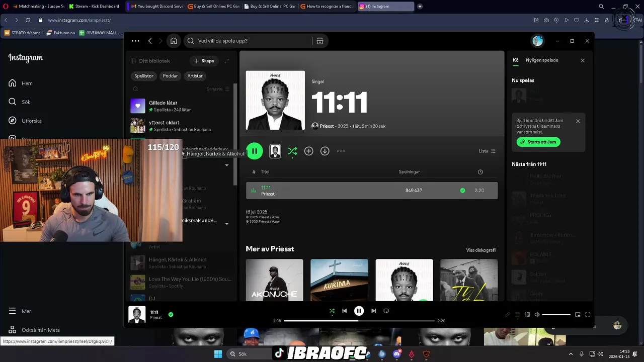
Task: Click Starta ett Jam button
Action: 538,142
